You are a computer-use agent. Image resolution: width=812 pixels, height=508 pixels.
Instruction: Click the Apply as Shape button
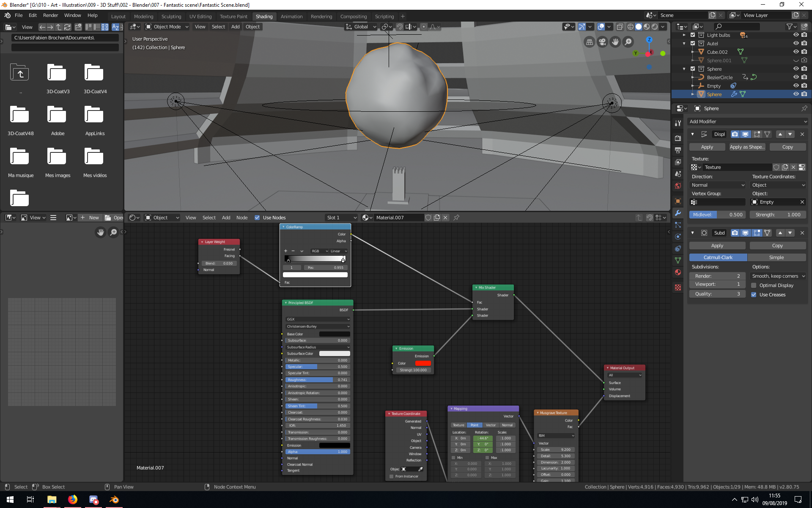coord(747,147)
